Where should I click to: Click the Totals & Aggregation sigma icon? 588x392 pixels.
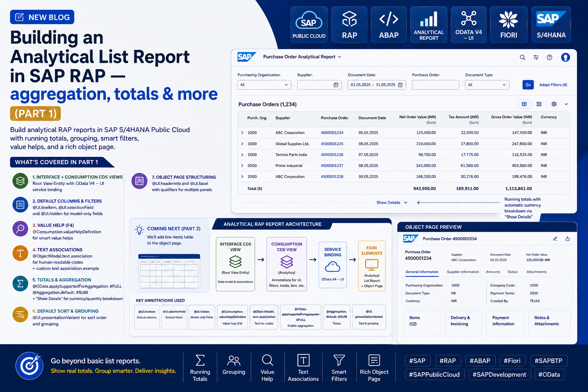[x=20, y=284]
